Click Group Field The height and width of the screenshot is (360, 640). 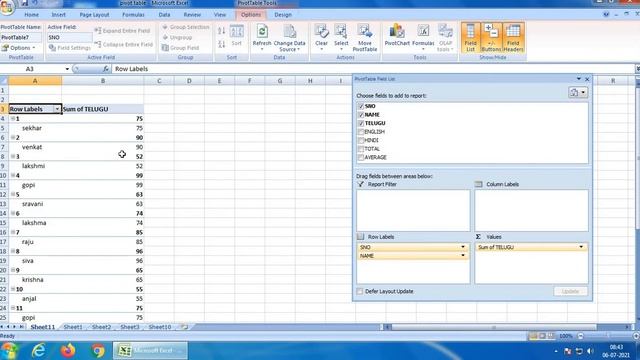pyautogui.click(x=180, y=48)
